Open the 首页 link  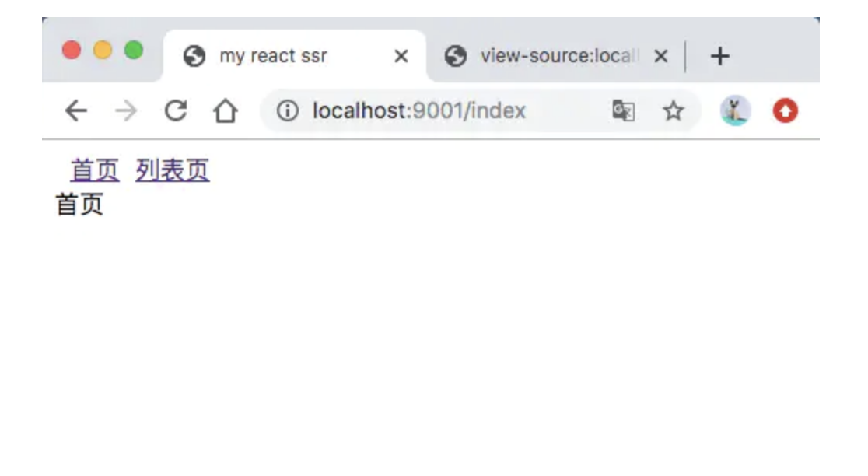95,170
